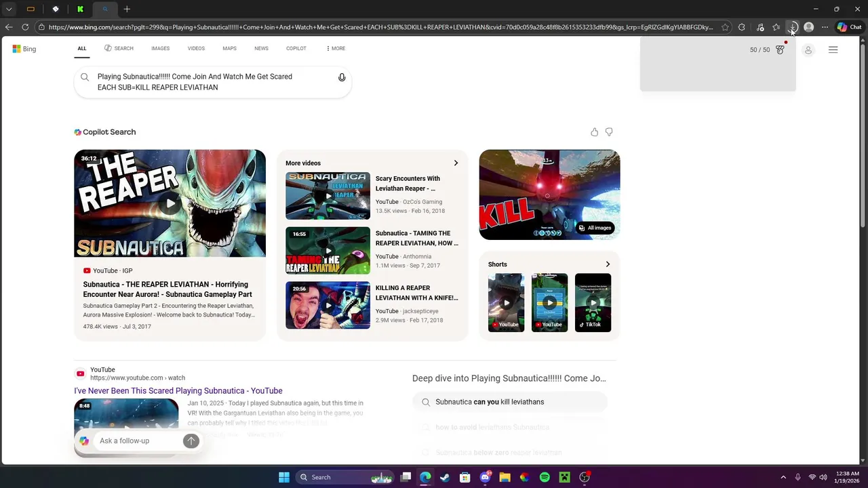Open the Favorites list icon in the toolbar
The image size is (868, 488).
[776, 27]
